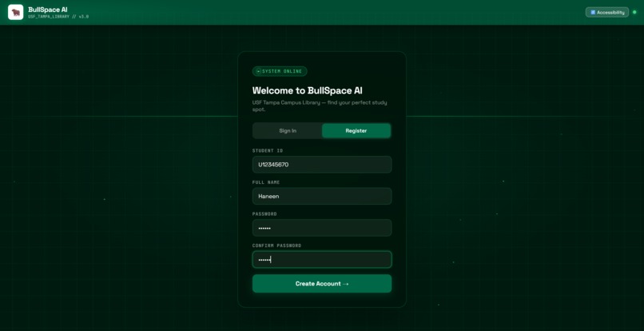Open the Accessibility options button
644x331 pixels.
pos(607,12)
